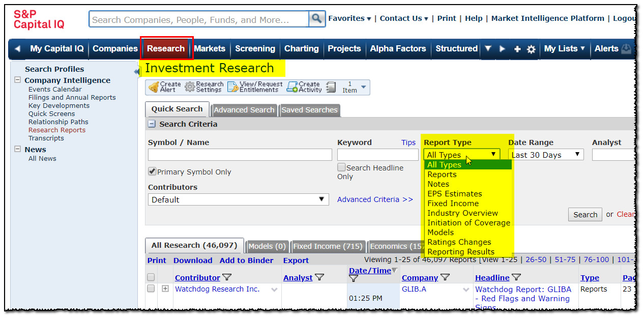
Task: Check the select-all checkbox in table header
Action: pos(151,277)
